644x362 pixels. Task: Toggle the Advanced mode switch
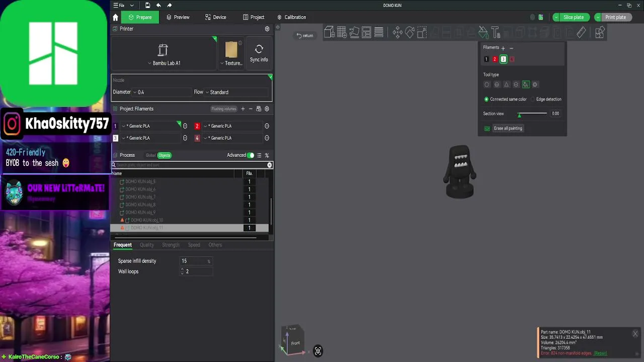(251, 155)
